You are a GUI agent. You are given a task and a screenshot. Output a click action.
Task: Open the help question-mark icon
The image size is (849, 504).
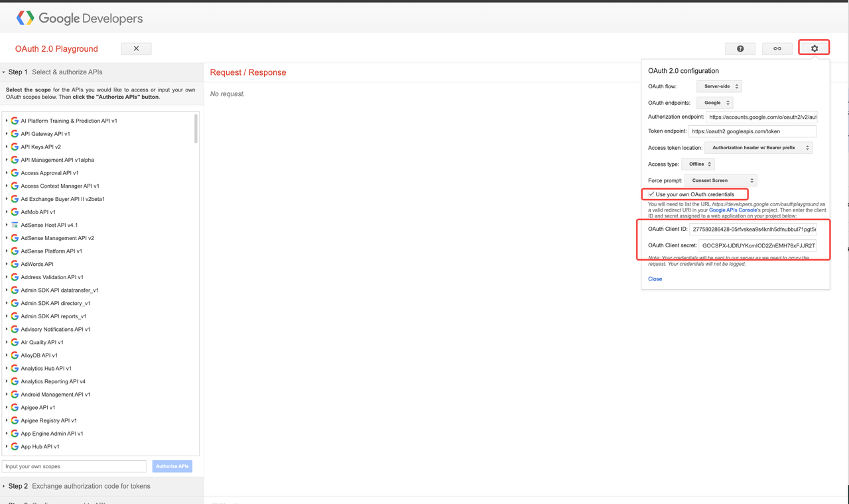pos(740,48)
